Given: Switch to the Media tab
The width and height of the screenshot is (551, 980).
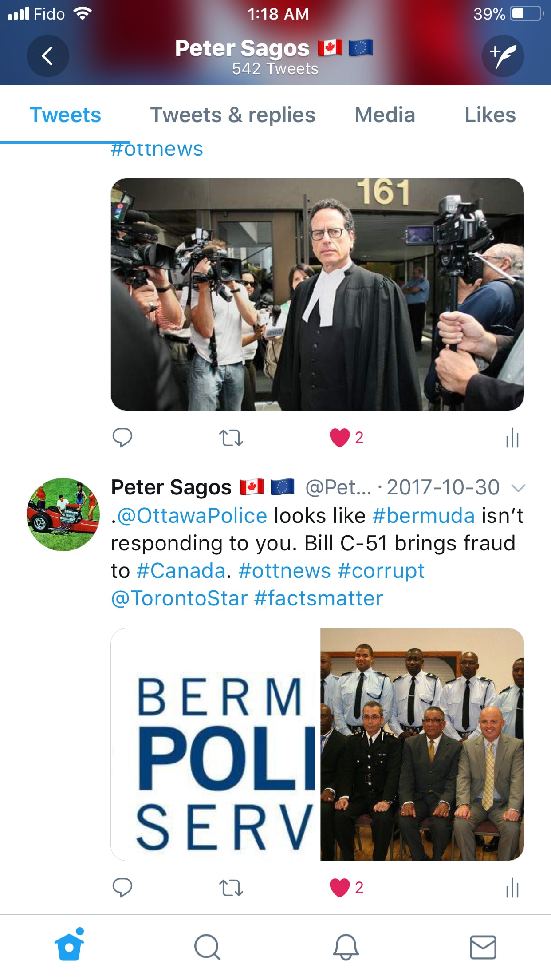Looking at the screenshot, I should (x=385, y=115).
